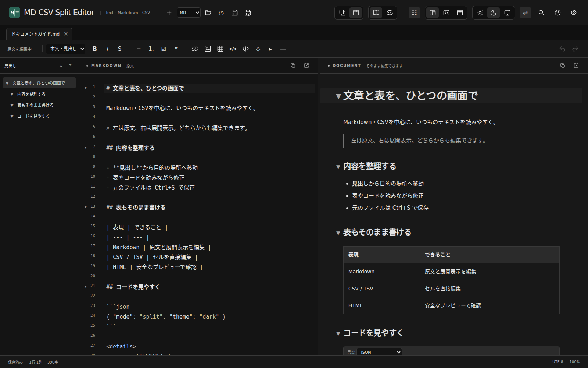Click the diamond shape toolbar icon

258,49
